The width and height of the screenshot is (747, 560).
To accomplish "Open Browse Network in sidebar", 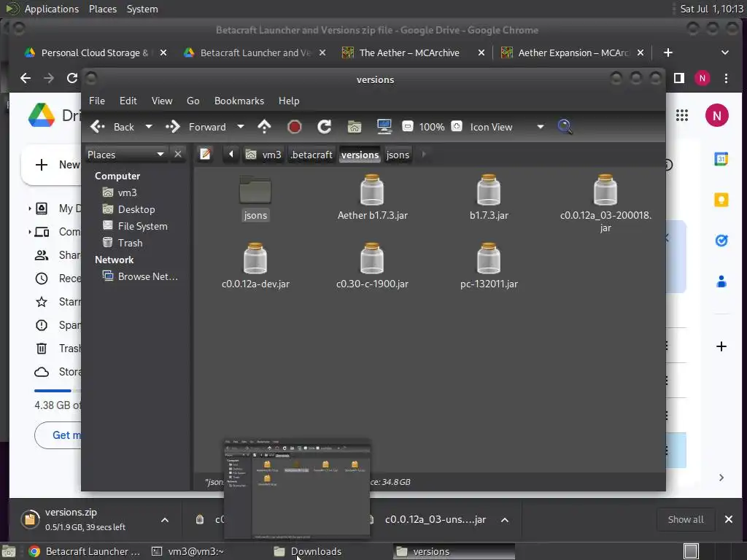I will [x=147, y=276].
